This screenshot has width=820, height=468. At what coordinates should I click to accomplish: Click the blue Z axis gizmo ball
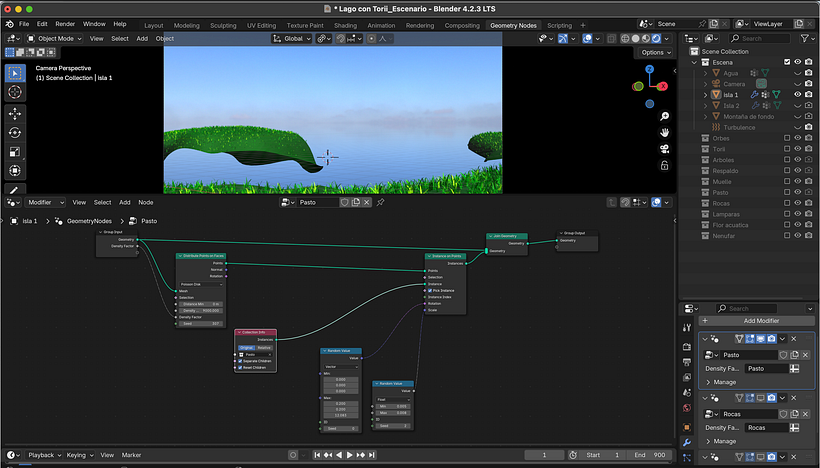650,69
